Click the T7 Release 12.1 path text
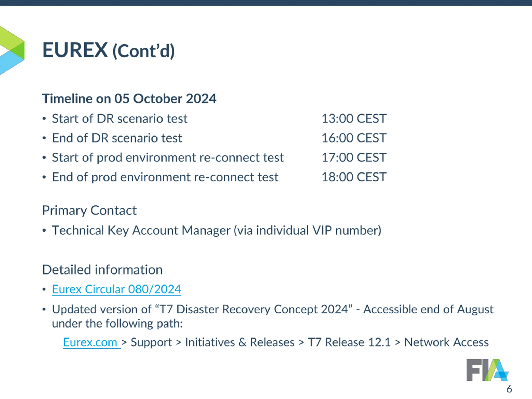 (349, 342)
